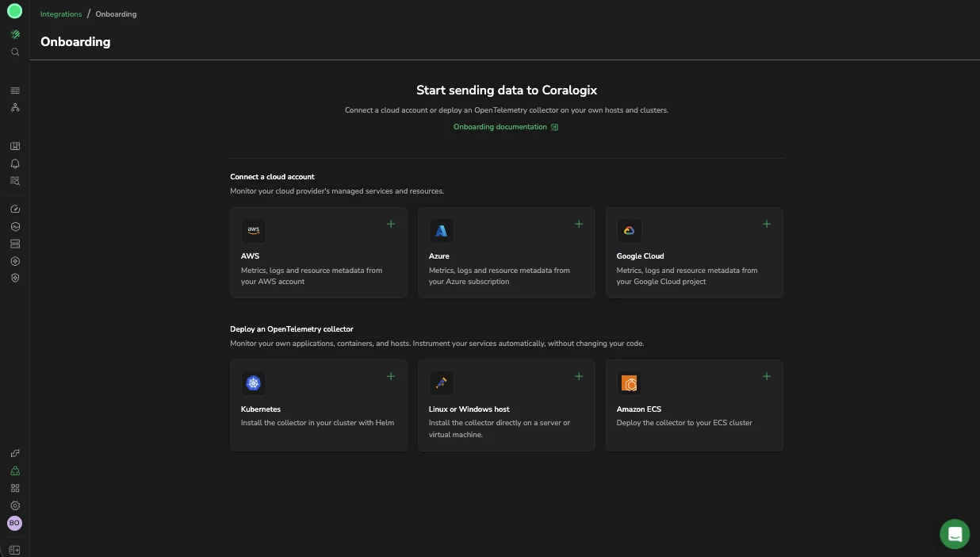This screenshot has height=557, width=980.
Task: Click 'Start sending data to Coralogix' heading
Action: point(507,90)
